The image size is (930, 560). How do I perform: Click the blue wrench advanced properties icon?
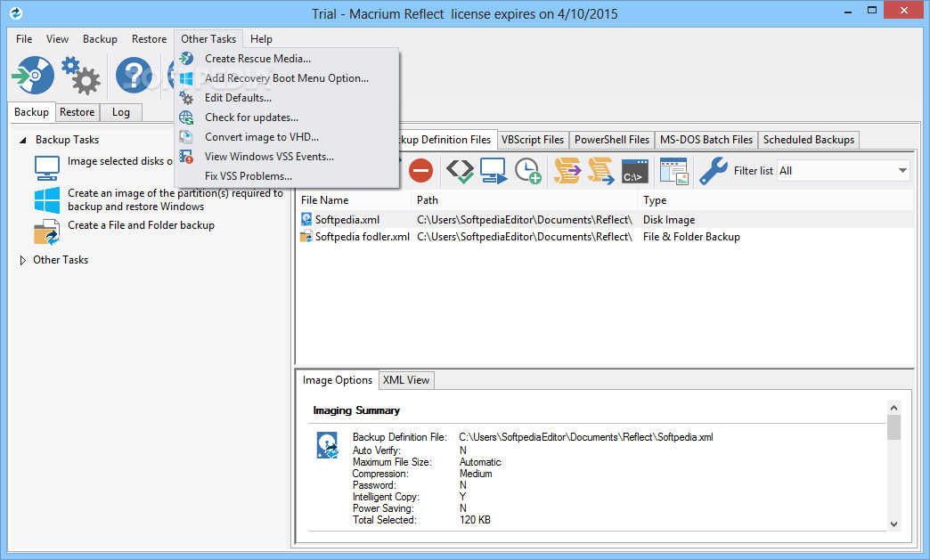pyautogui.click(x=713, y=171)
